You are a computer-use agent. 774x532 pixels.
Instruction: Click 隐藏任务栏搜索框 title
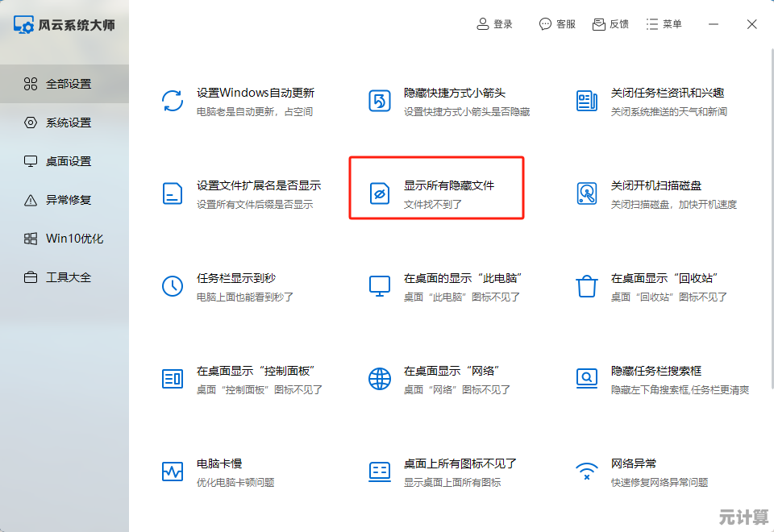pyautogui.click(x=656, y=371)
